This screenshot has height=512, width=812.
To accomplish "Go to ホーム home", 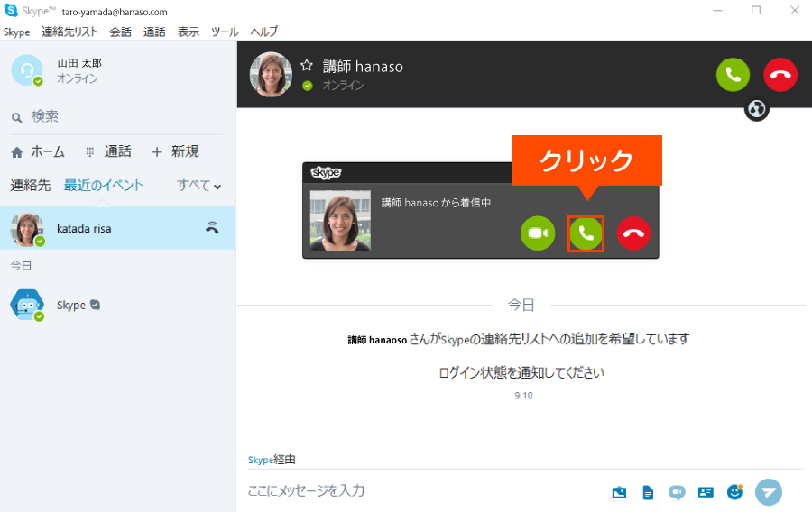I will 38,151.
